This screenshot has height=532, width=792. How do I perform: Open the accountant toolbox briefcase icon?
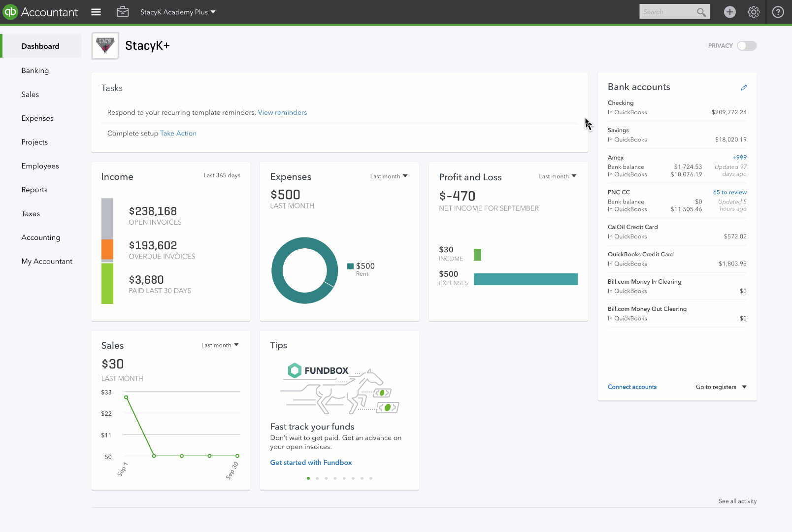[123, 12]
